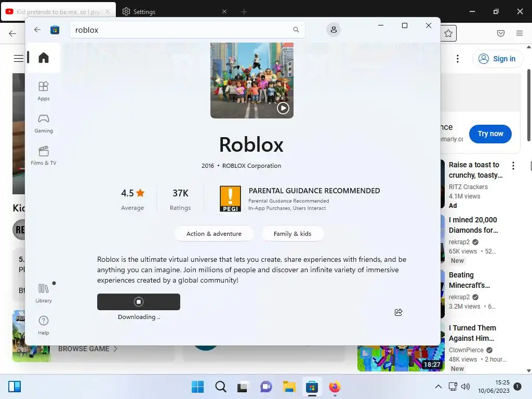
Task: Stop the Roblox download
Action: coord(138,302)
